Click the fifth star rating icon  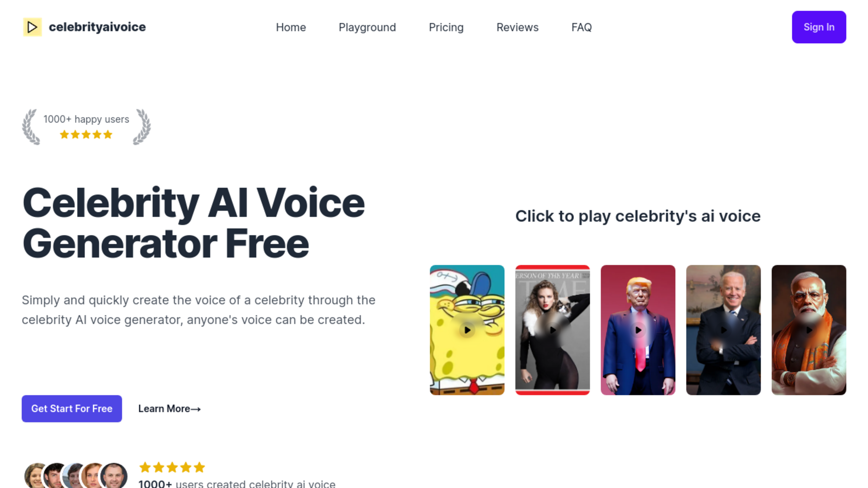108,134
